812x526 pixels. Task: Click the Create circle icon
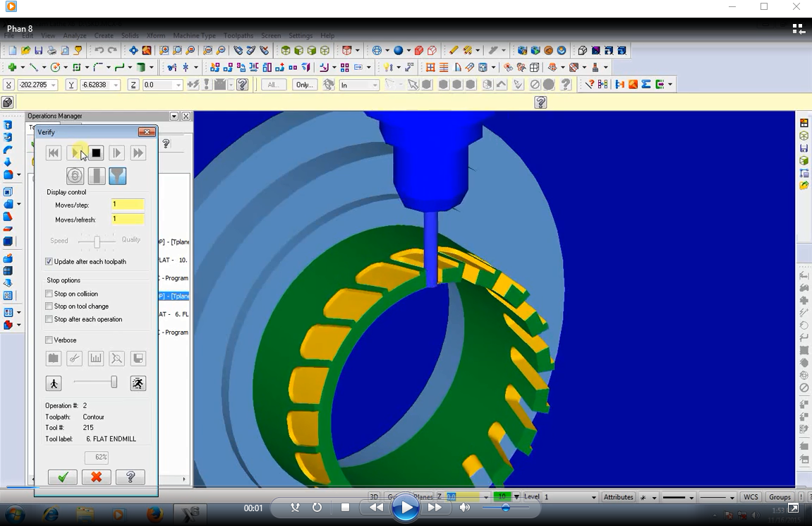point(56,67)
